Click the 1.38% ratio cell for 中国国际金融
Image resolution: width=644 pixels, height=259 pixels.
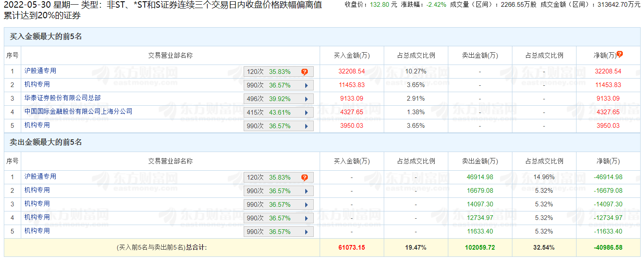click(416, 112)
